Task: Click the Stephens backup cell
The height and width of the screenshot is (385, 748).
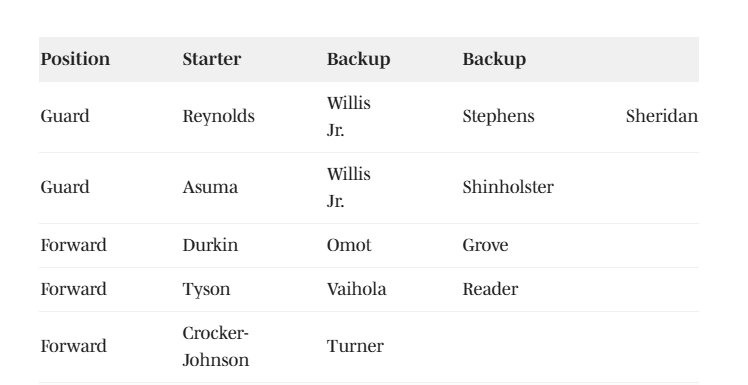Action: pos(499,116)
